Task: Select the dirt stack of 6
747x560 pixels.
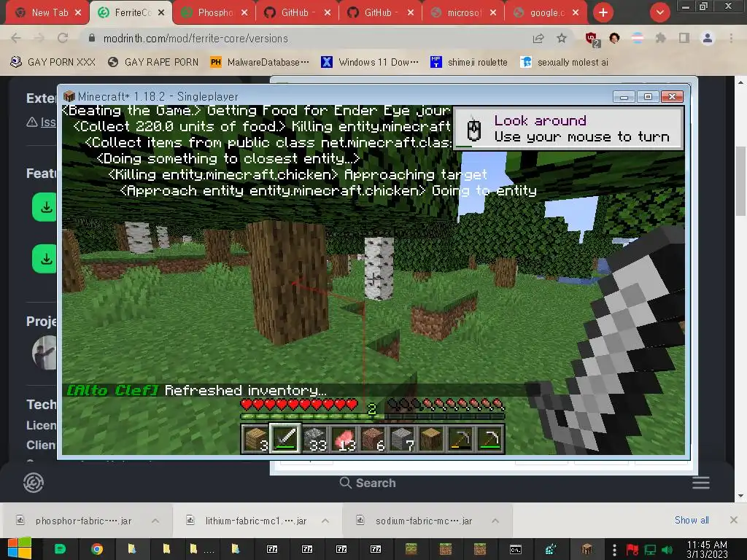Action: (x=373, y=438)
